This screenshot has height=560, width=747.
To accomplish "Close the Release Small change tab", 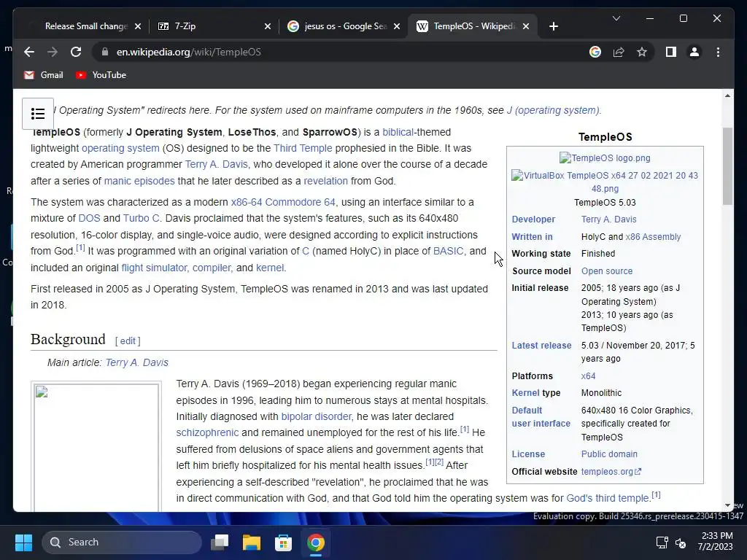I will (x=138, y=26).
